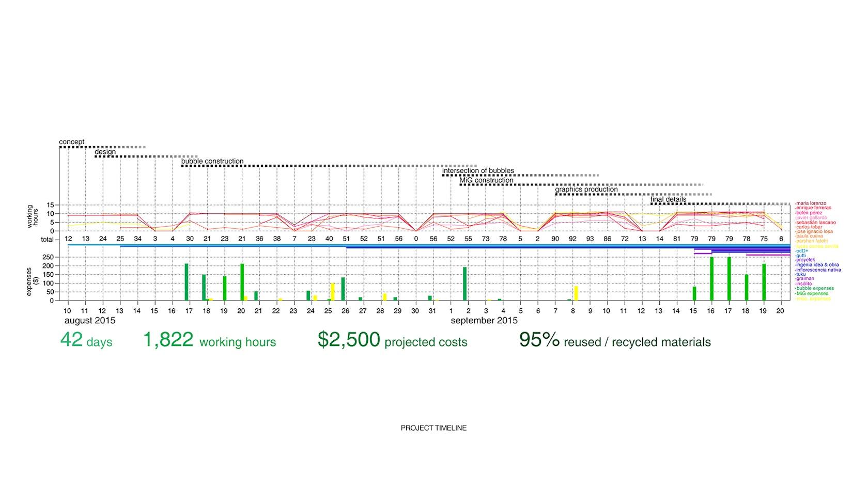This screenshot has height=488, width=868.
Task: Click date tick '28' on the axis
Action: click(x=380, y=311)
